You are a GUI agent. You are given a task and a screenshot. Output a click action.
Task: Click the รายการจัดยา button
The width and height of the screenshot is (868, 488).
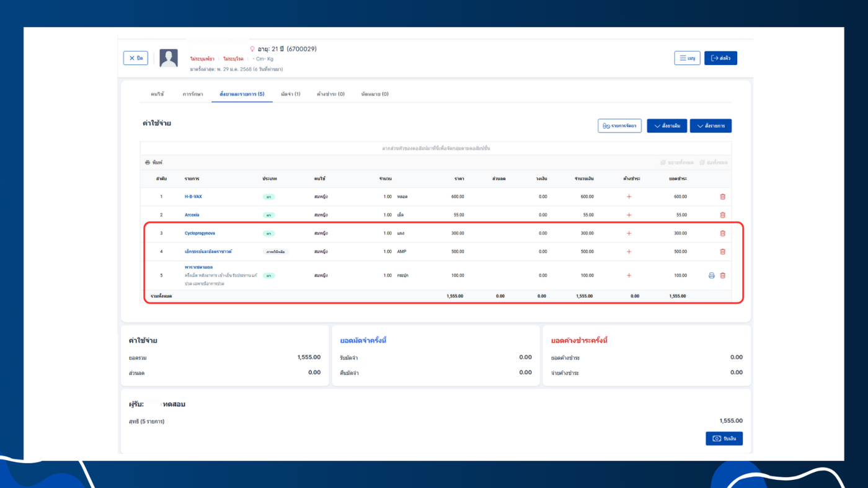pyautogui.click(x=619, y=126)
